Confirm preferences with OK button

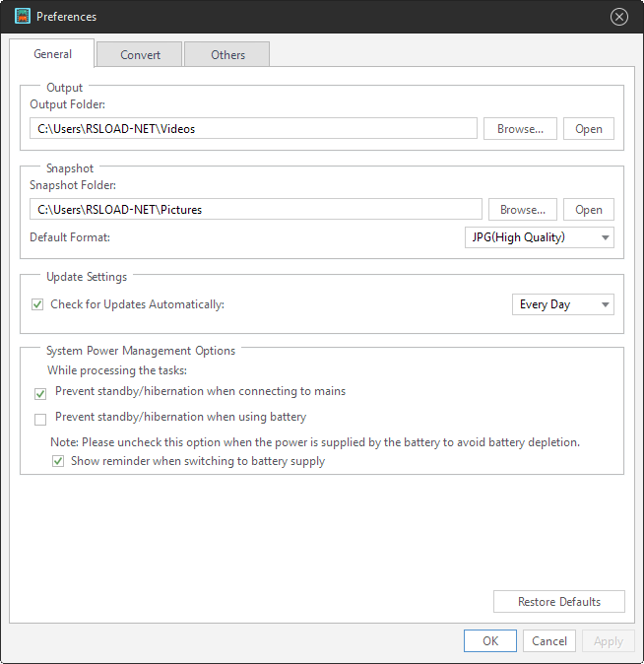490,641
